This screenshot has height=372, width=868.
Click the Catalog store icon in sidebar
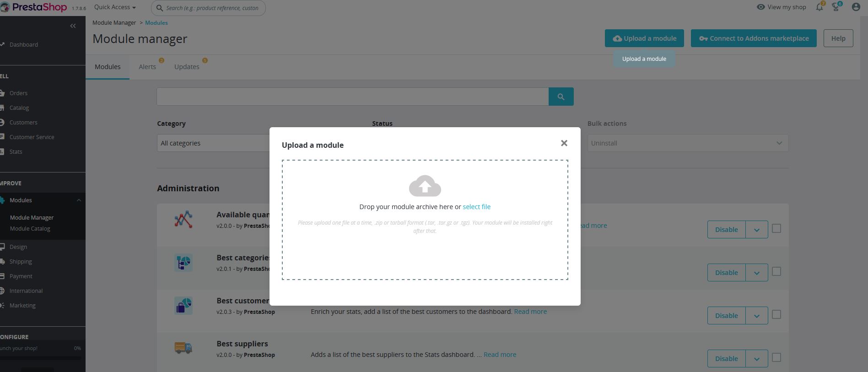click(2, 108)
